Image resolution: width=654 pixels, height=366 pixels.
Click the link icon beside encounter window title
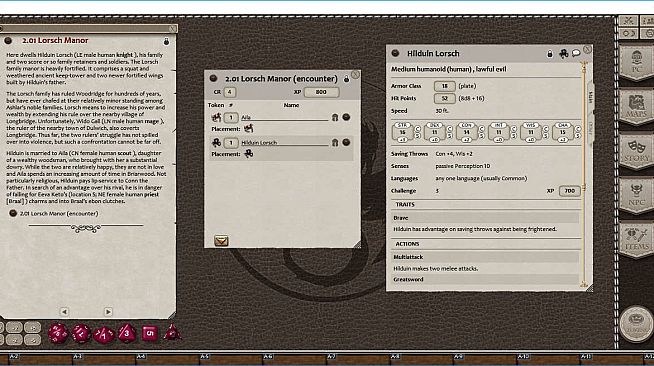pyautogui.click(x=213, y=78)
